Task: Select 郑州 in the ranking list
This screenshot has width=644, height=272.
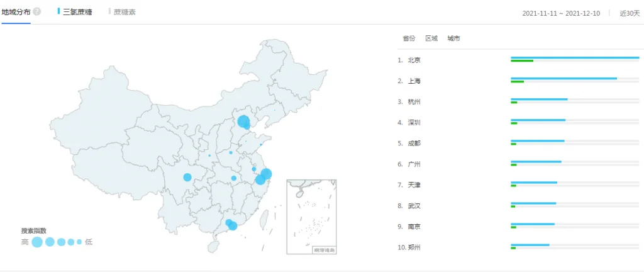Action: click(x=414, y=247)
